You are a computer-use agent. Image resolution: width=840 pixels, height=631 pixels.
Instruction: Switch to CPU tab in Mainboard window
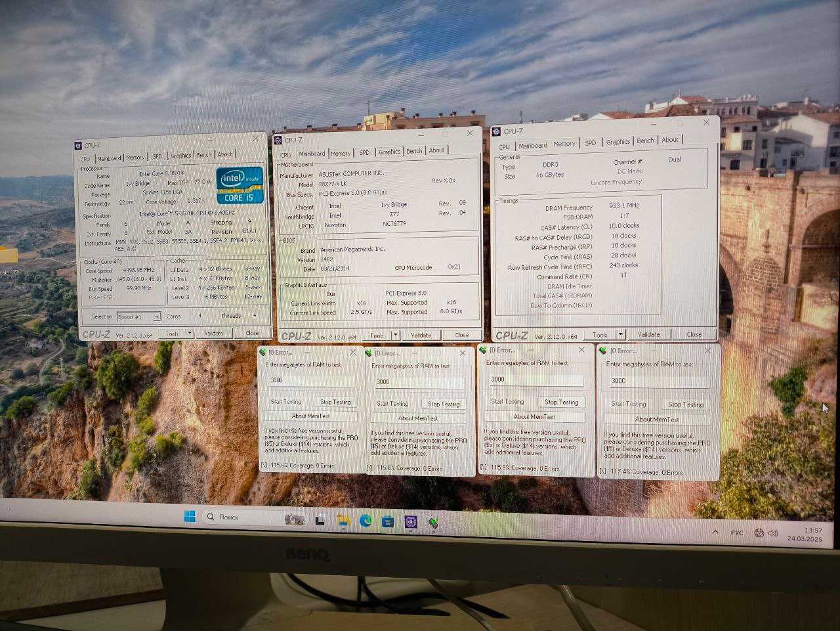pos(285,155)
